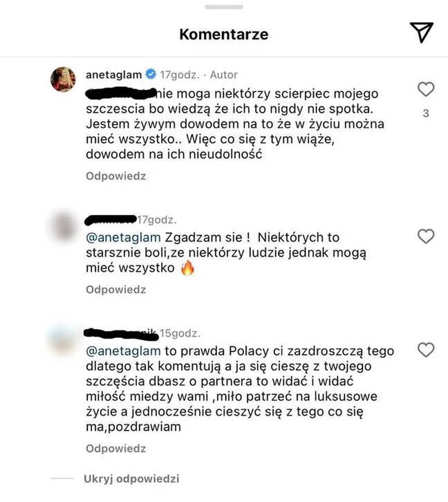448x502 pixels.
Task: Reply to the 'Zgadzam sie' comment
Action: 116,290
